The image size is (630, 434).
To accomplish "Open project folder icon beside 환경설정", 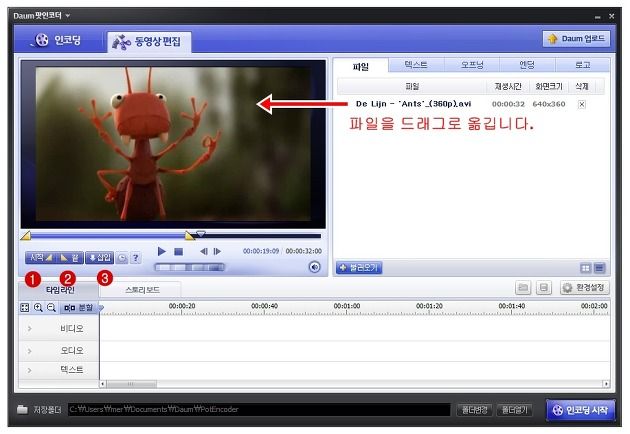I will click(x=523, y=288).
